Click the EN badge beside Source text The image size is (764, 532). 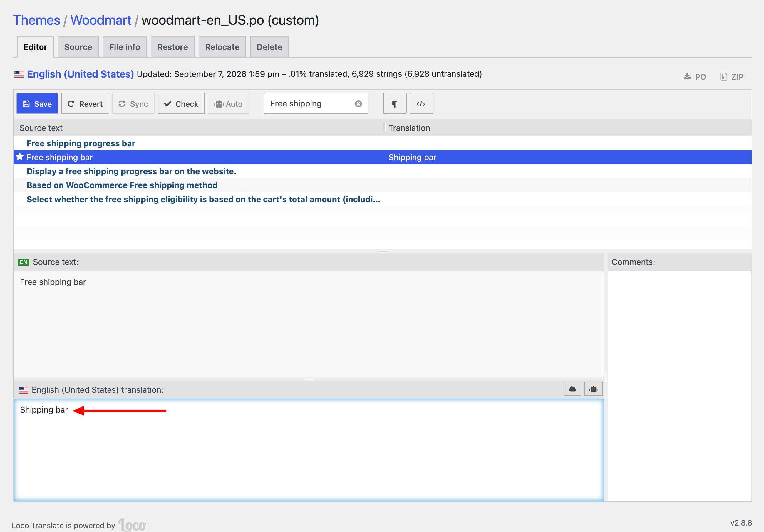[x=23, y=262]
